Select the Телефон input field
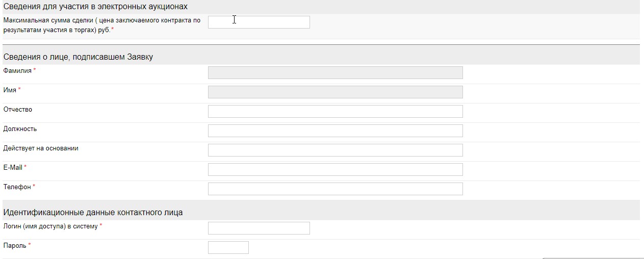The height and width of the screenshot is (259, 644). (335, 189)
